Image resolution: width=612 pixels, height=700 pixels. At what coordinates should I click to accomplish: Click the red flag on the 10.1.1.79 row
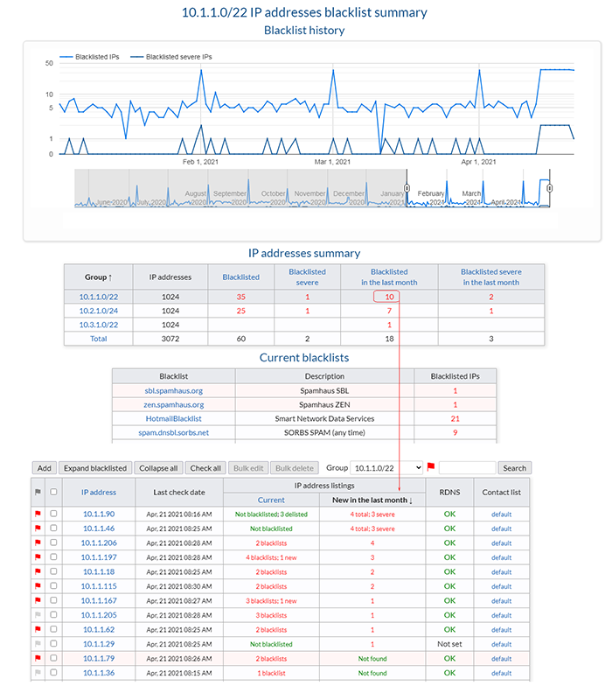tap(38, 658)
